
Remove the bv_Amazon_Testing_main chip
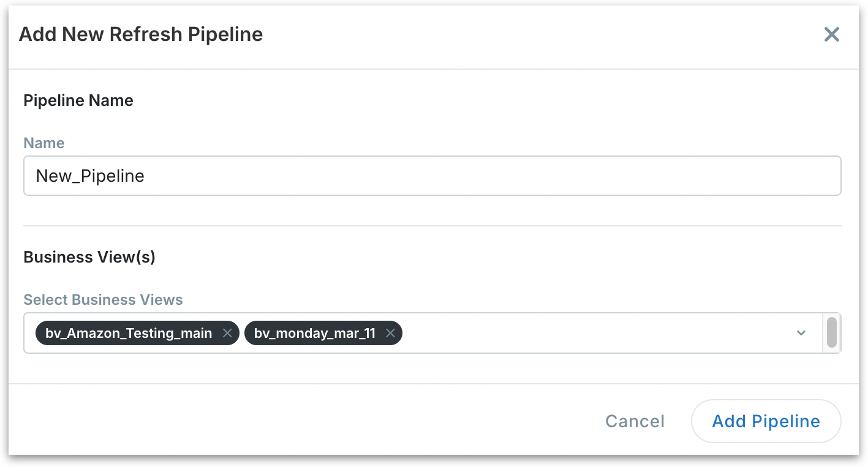click(x=227, y=334)
